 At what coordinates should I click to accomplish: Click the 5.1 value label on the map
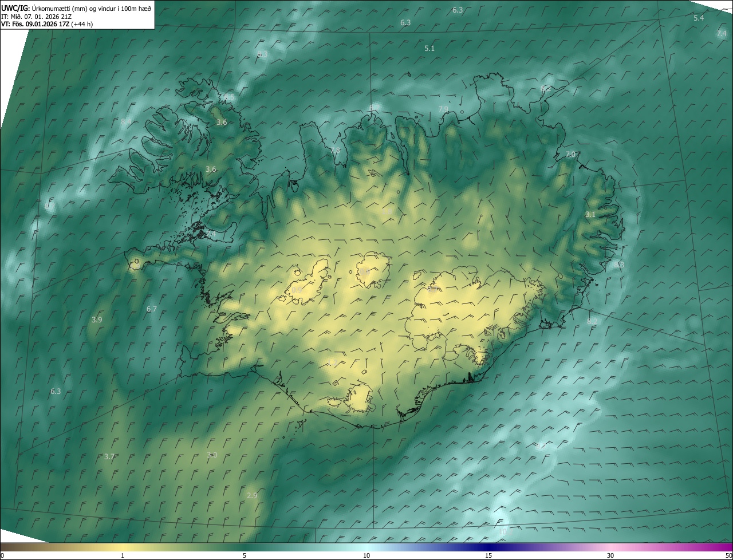point(429,49)
